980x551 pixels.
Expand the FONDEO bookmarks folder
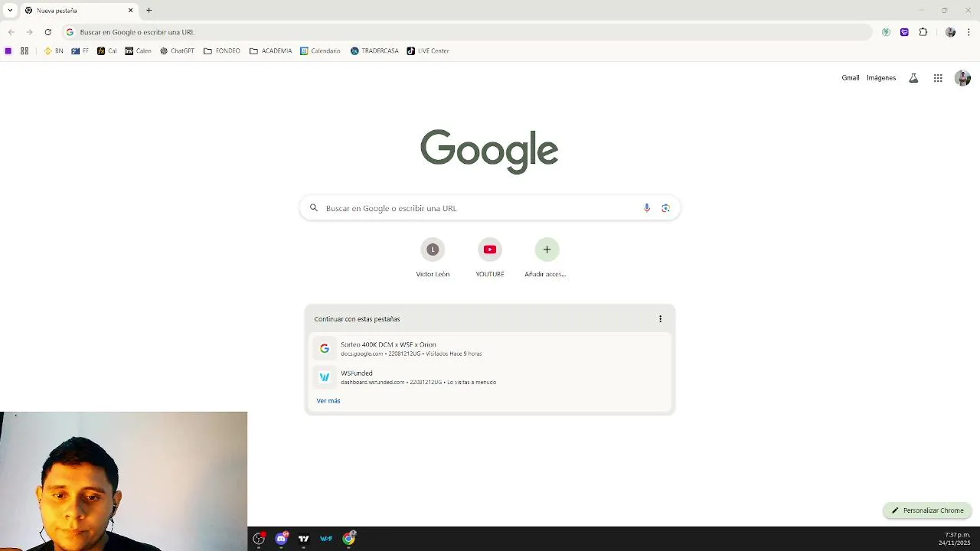click(x=222, y=51)
